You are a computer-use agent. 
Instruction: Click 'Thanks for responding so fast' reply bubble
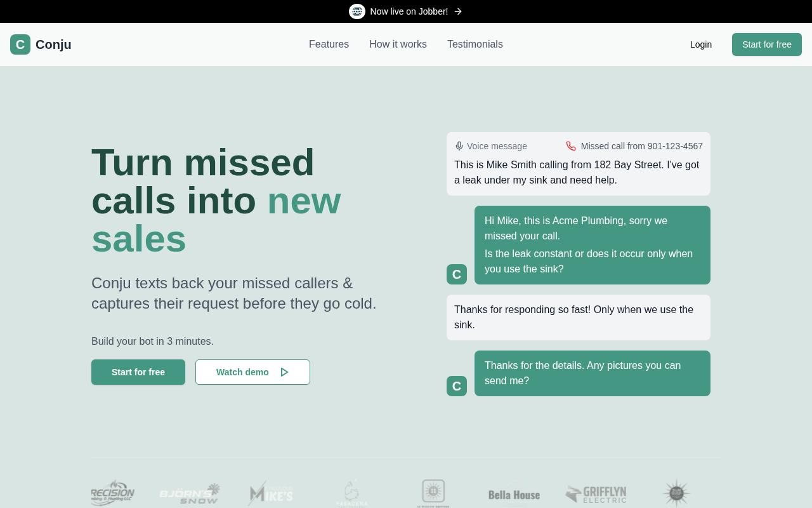(579, 317)
